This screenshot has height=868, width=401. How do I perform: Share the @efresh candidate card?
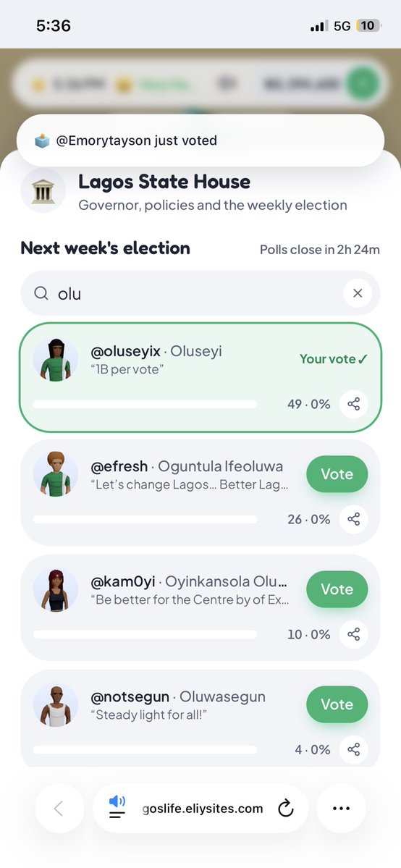click(x=353, y=519)
